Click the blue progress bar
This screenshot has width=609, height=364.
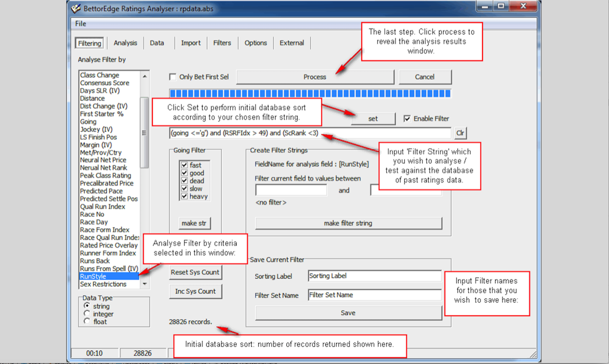point(310,93)
